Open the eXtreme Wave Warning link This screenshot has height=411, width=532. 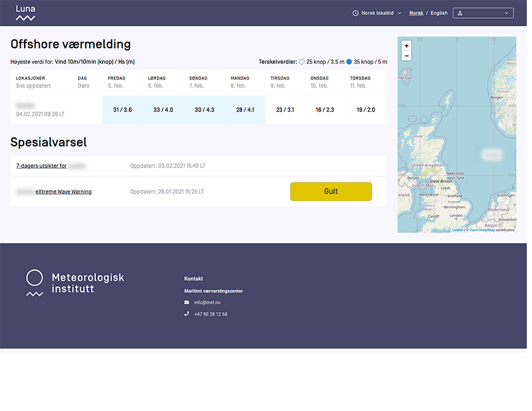tap(63, 192)
